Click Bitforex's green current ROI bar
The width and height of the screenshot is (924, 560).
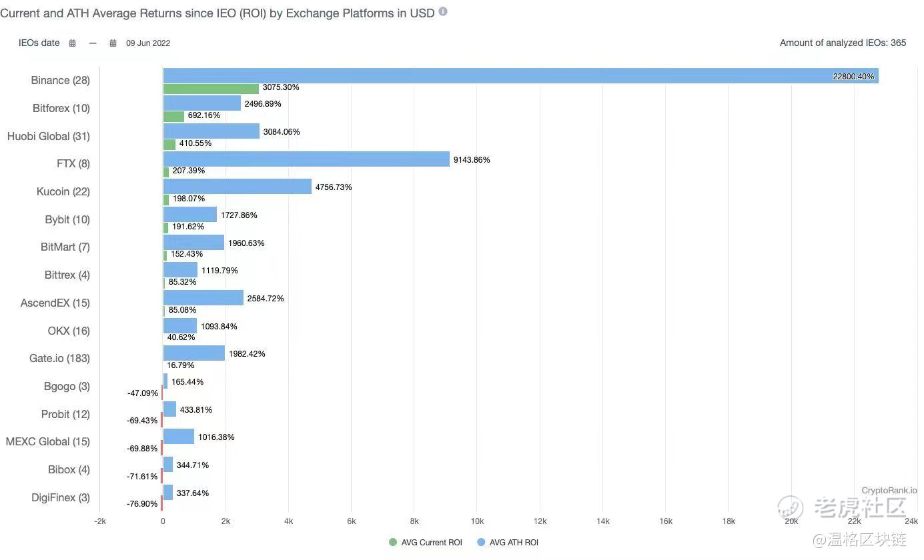173,116
